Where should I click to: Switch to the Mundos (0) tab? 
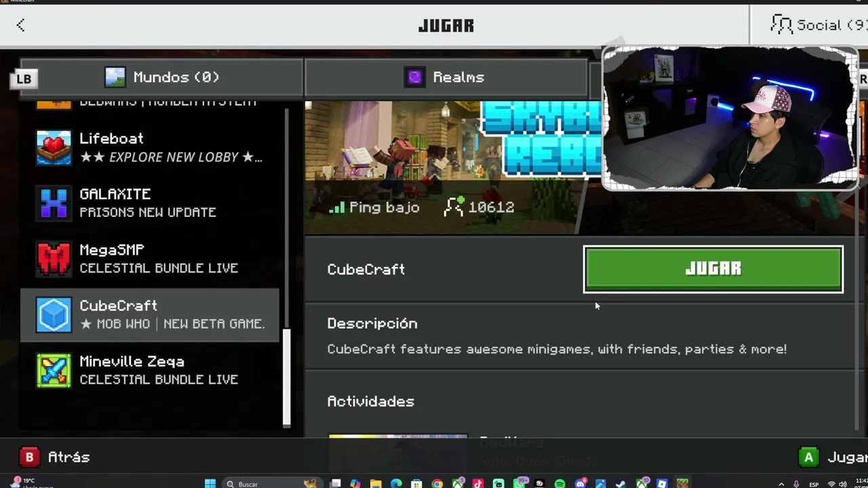tap(161, 77)
